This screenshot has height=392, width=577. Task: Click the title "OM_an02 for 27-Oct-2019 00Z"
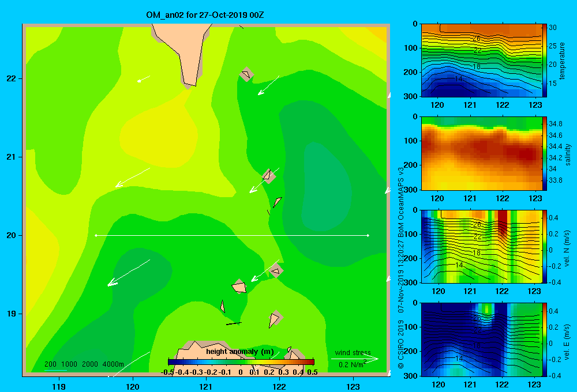pyautogui.click(x=205, y=15)
